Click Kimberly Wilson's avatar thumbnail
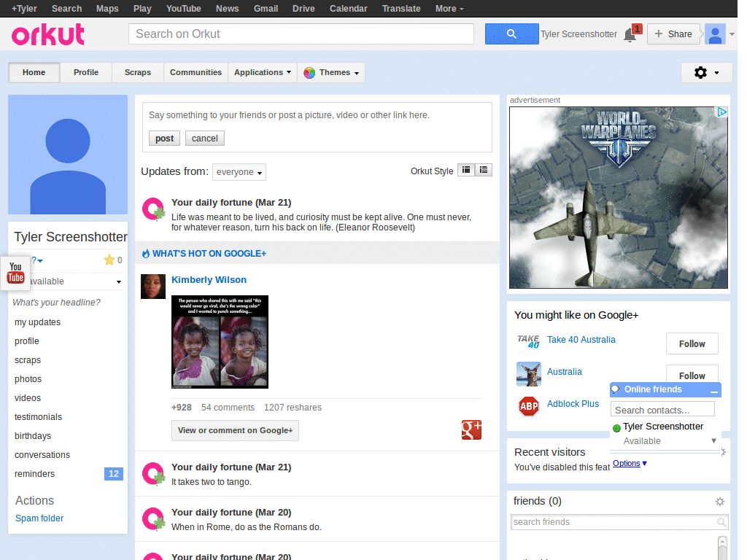The height and width of the screenshot is (560, 747). [153, 286]
